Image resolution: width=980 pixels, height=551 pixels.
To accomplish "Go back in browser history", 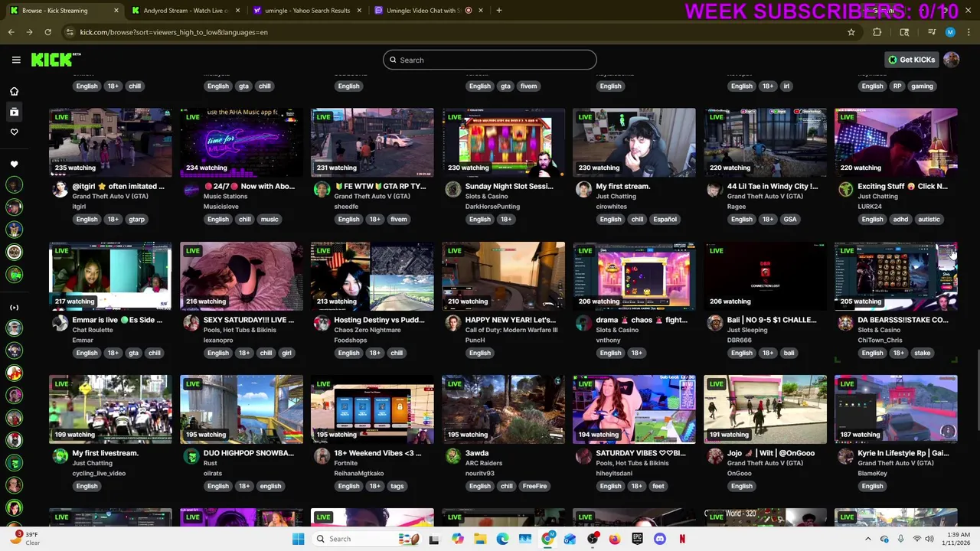I will pos(11,32).
